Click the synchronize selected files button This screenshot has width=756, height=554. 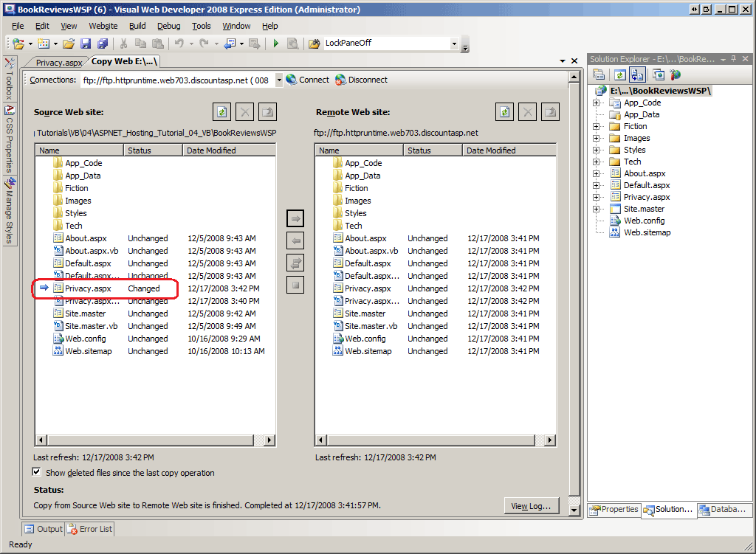coord(295,262)
